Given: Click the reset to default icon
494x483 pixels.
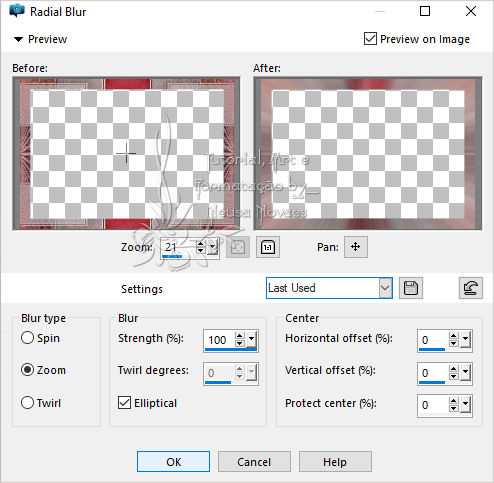Looking at the screenshot, I should pos(470,288).
